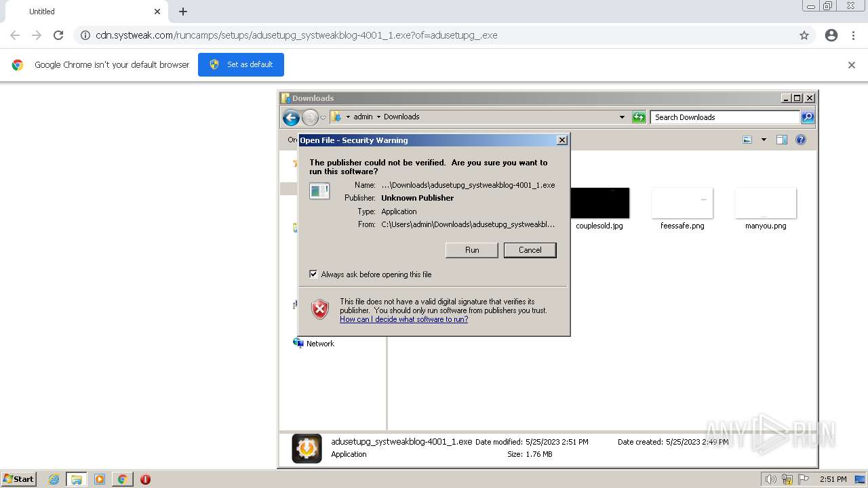The width and height of the screenshot is (868, 488).
Task: Click the adusetupg installer icon in details pane
Action: tap(307, 449)
